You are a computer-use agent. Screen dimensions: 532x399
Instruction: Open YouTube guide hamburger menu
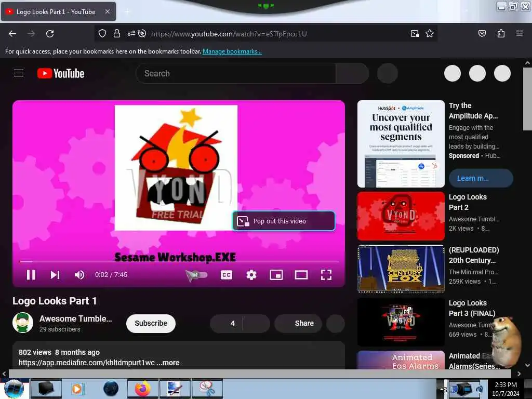tap(19, 73)
